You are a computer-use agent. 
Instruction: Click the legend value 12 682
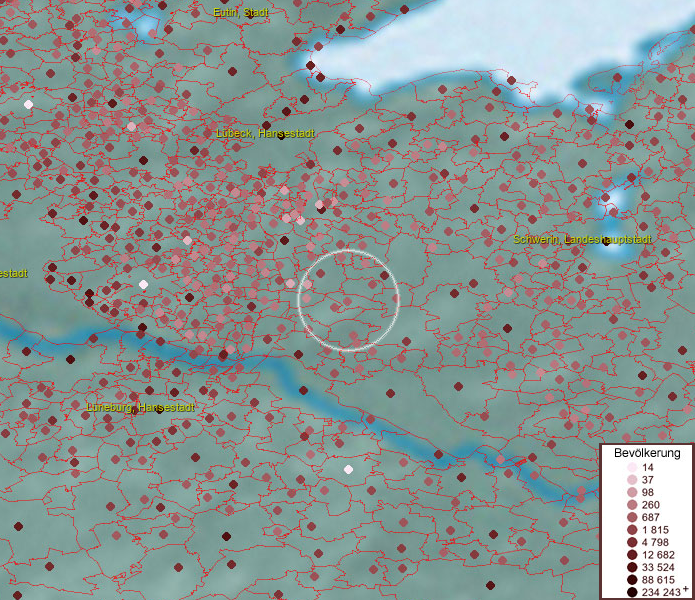pos(658,555)
